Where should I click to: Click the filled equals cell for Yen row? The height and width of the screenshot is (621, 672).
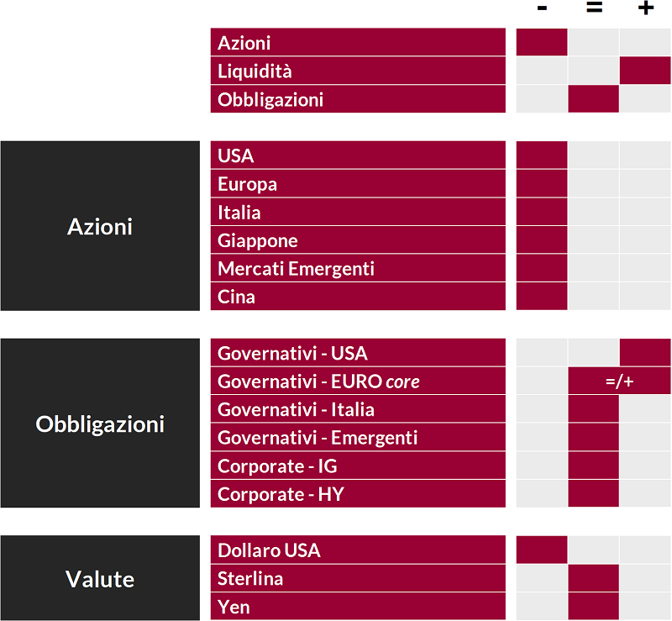[x=594, y=607]
